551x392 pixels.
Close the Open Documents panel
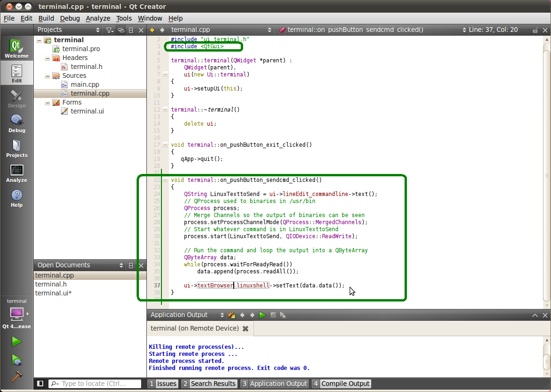click(x=141, y=266)
